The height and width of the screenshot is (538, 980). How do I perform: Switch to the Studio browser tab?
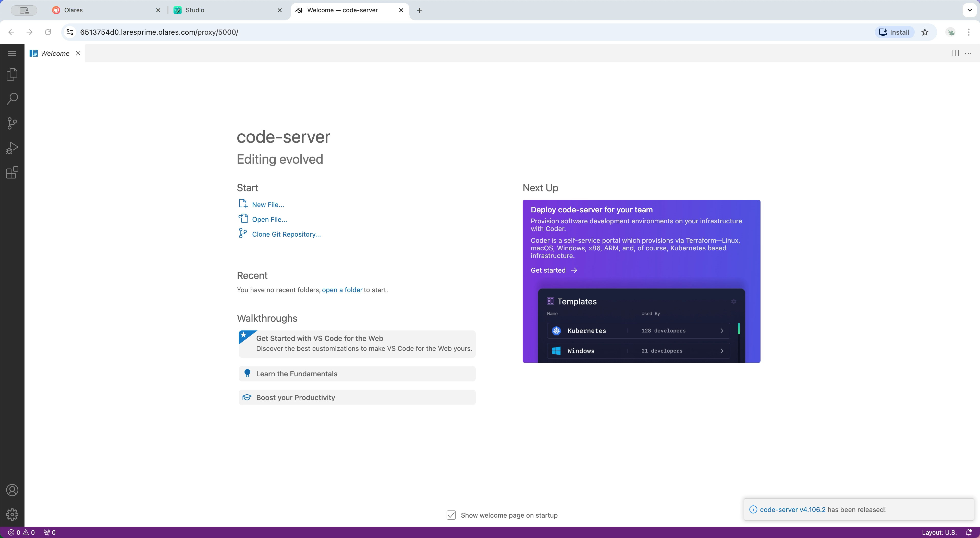coord(213,10)
